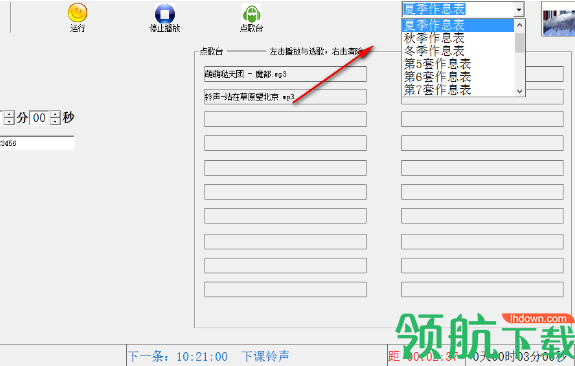The image size is (575, 366).
Task: Click the 运行 smiley face icon
Action: coord(77,13)
